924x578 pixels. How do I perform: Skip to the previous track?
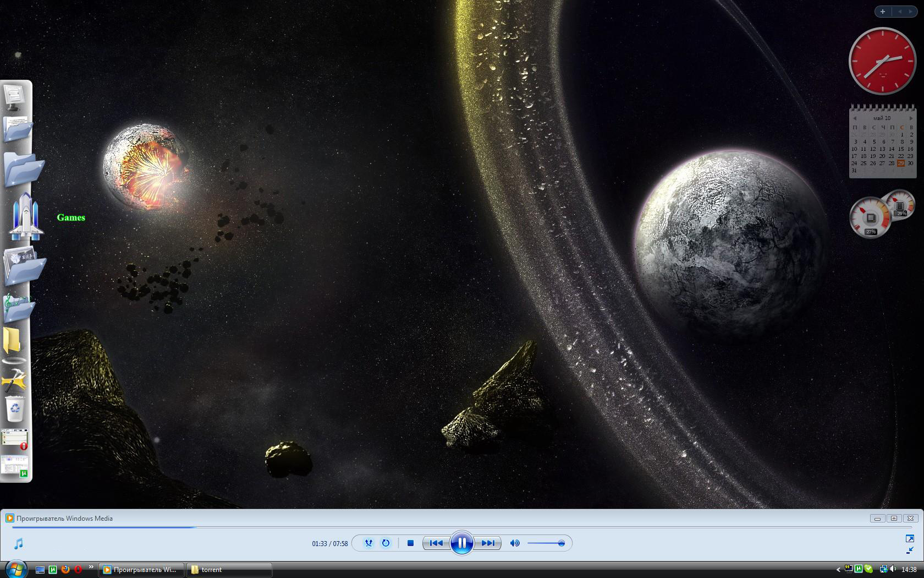(437, 543)
